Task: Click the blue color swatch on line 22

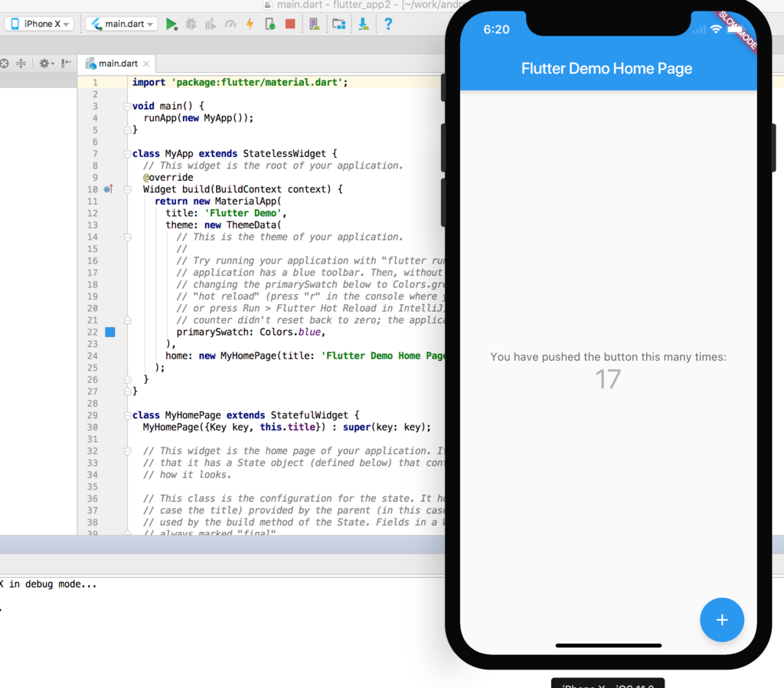Action: [110, 332]
